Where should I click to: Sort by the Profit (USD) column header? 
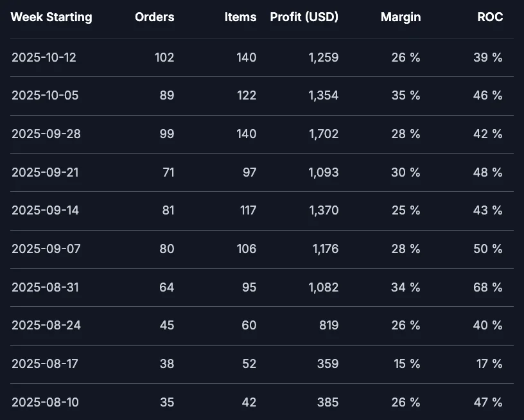304,17
